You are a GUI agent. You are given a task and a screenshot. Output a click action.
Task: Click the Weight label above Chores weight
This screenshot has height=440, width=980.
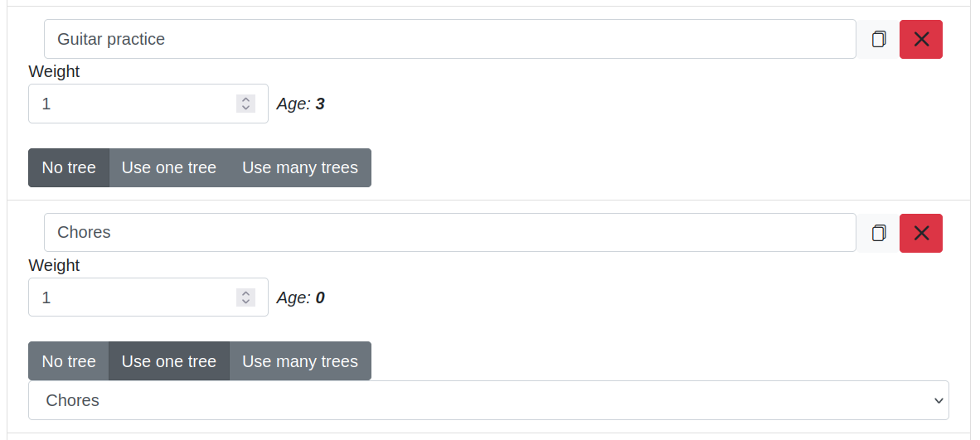point(54,265)
